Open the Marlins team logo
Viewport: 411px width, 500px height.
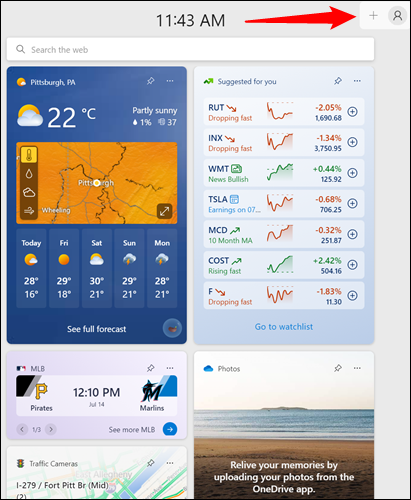click(x=152, y=391)
